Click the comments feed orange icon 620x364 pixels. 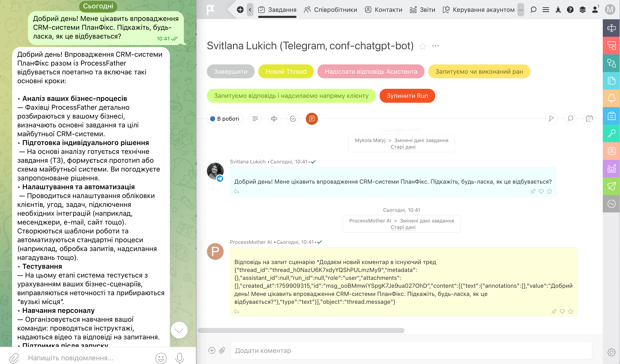(x=312, y=119)
